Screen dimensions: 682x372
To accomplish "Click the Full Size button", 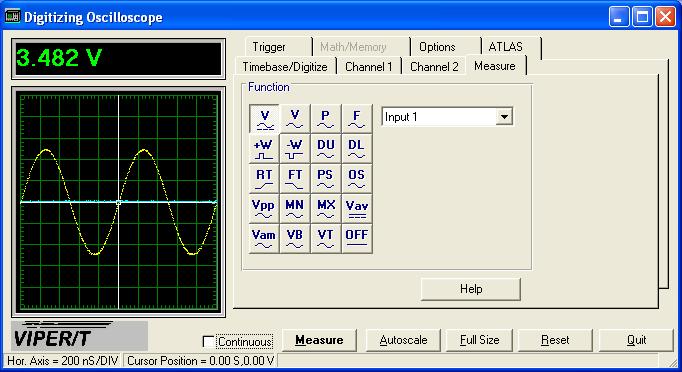I will pyautogui.click(x=479, y=340).
